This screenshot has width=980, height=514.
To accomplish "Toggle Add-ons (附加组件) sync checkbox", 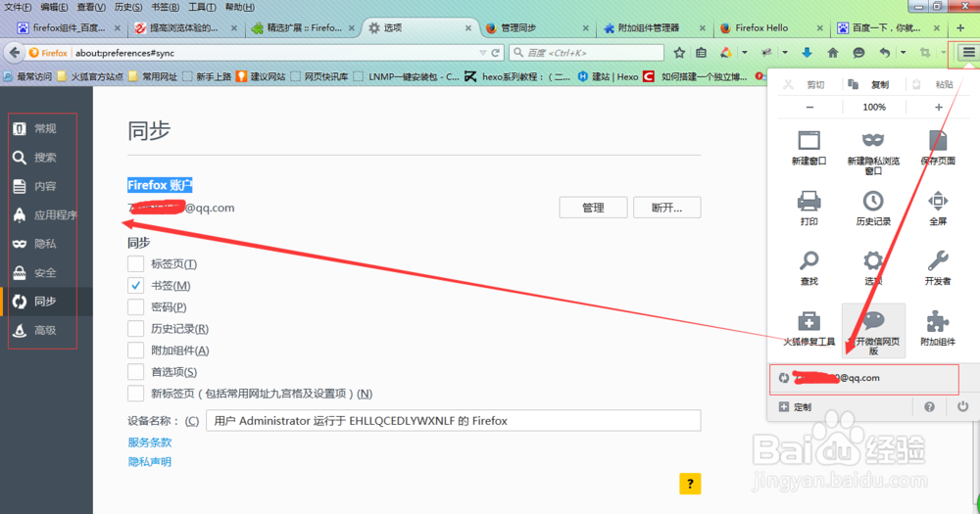I will (135, 350).
